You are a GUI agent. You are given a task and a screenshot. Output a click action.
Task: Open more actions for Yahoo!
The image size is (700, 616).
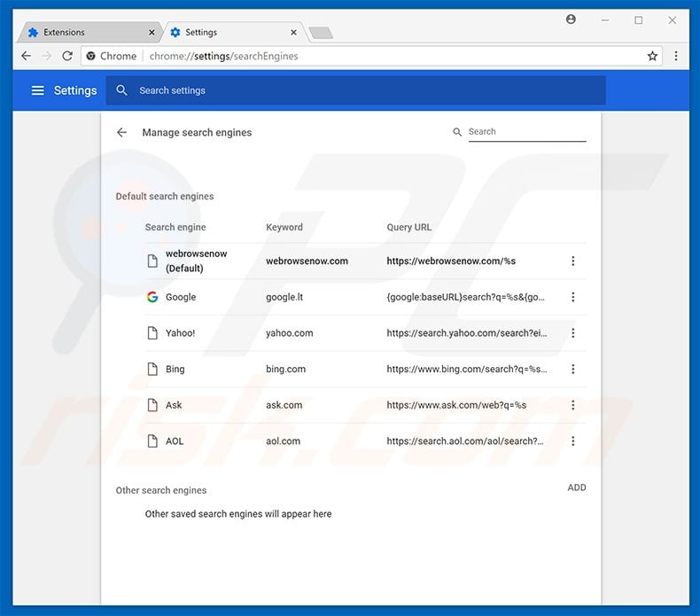[572, 332]
